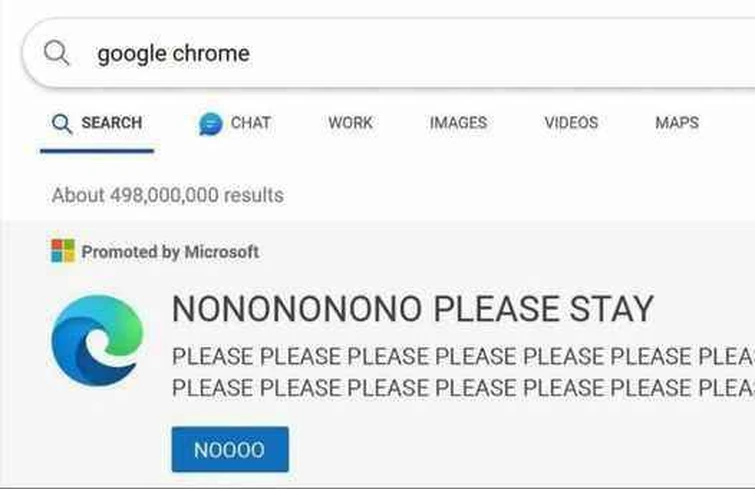The image size is (755, 489).
Task: Open the WORK tab
Action: [x=351, y=123]
